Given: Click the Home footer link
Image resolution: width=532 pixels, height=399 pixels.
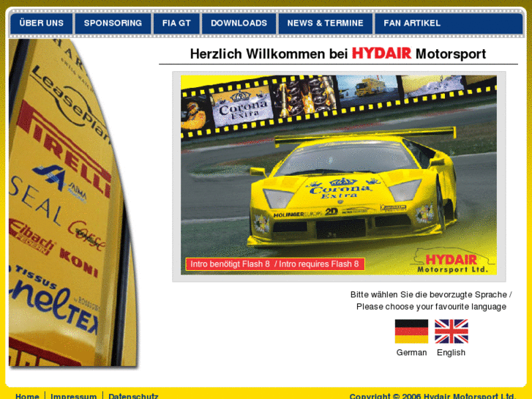Looking at the screenshot, I should tap(27, 396).
